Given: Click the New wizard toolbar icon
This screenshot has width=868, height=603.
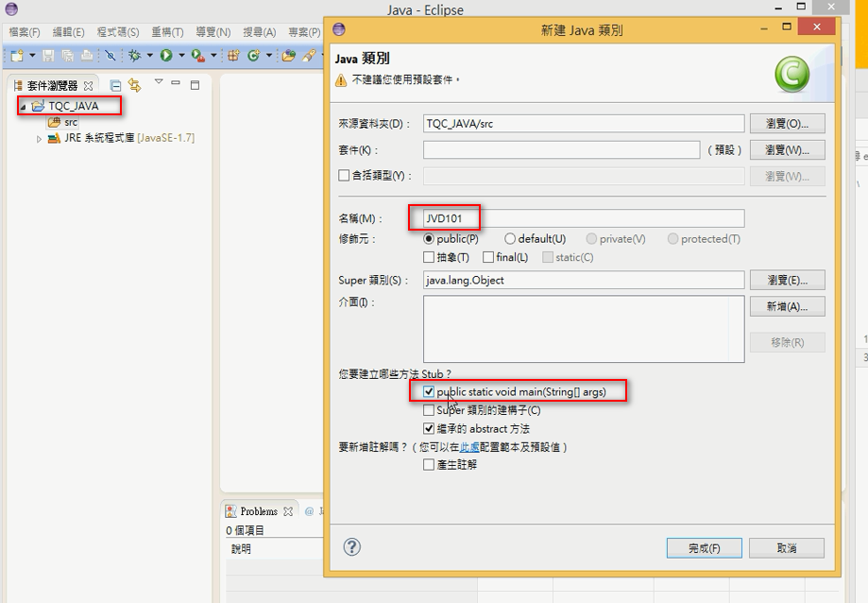Looking at the screenshot, I should coord(17,56).
